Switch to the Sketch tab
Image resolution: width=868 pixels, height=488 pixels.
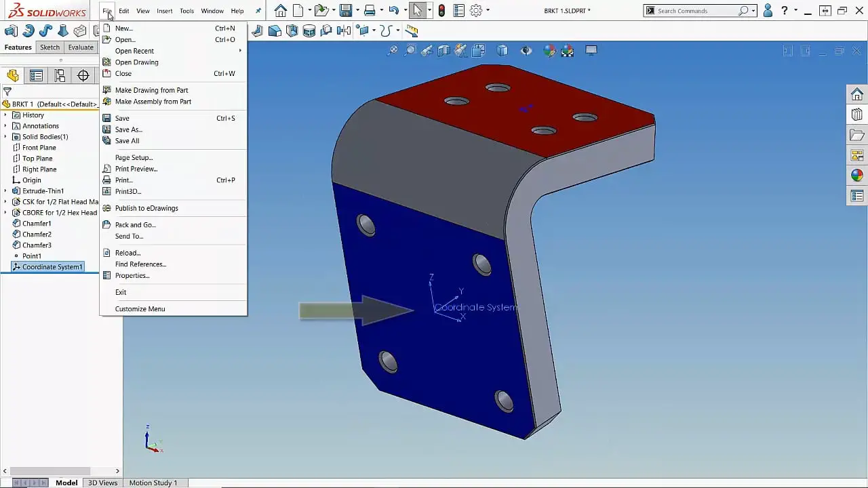pyautogui.click(x=50, y=47)
